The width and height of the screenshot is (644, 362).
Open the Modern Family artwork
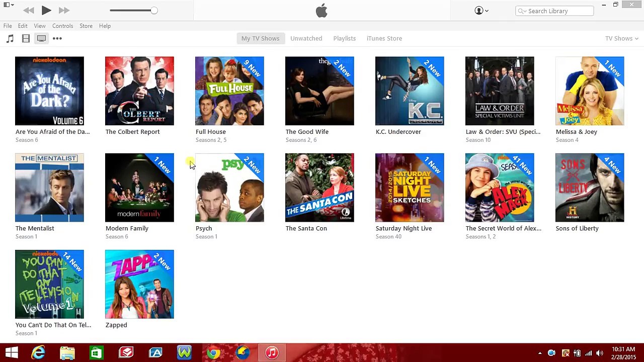pyautogui.click(x=139, y=188)
